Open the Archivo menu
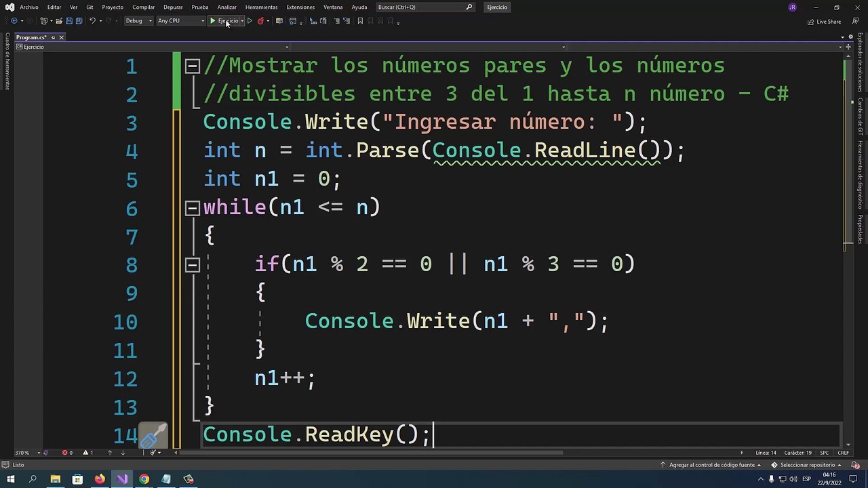868x488 pixels. (29, 7)
